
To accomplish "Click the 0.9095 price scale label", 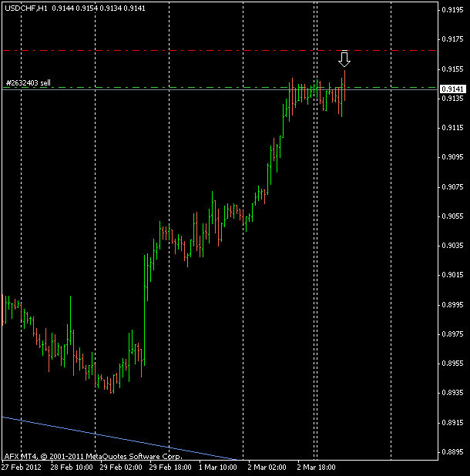I will pos(453,157).
